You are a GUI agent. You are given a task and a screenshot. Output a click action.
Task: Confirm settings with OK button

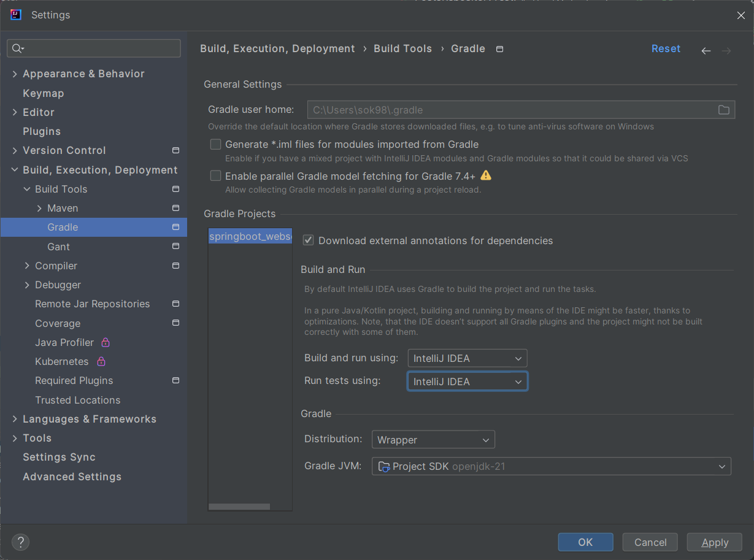(x=585, y=542)
